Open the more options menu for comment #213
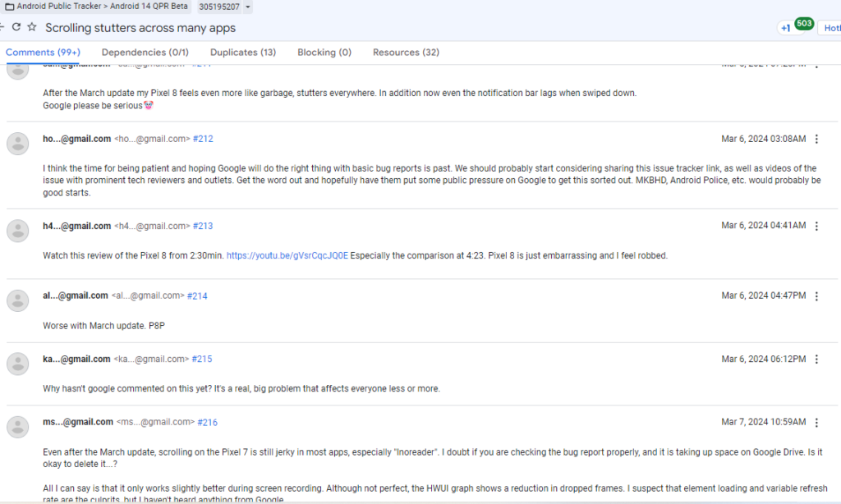The image size is (841, 504). [817, 227]
